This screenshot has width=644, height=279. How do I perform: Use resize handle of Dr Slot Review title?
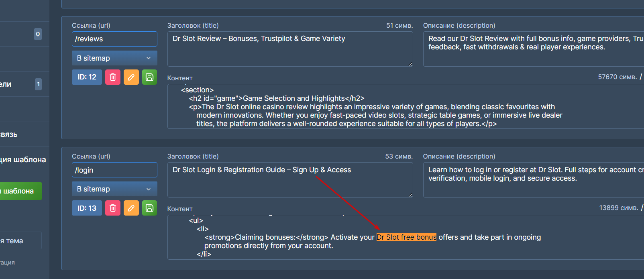tap(410, 64)
